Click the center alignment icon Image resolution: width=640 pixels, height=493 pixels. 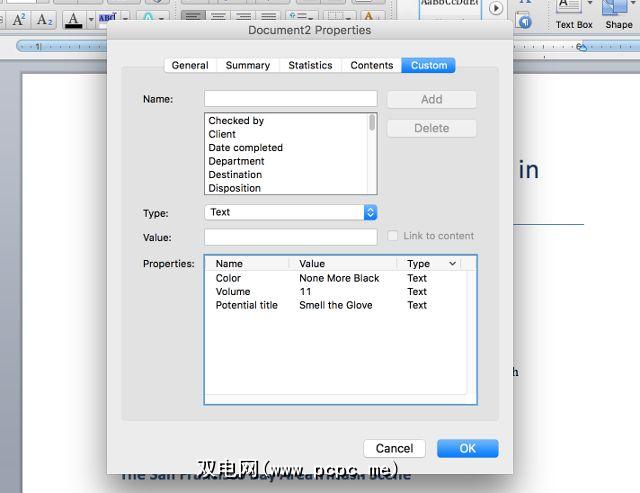(218, 18)
